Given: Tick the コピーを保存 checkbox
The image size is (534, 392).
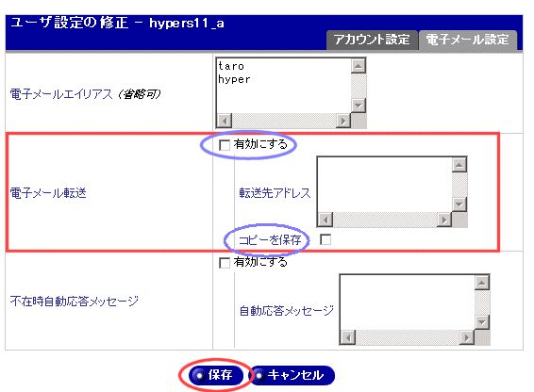Looking at the screenshot, I should pyautogui.click(x=325, y=239).
